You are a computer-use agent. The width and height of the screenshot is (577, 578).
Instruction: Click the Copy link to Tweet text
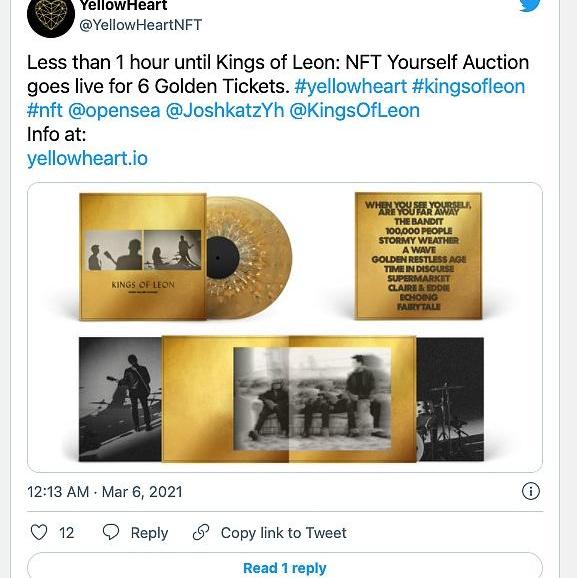pos(284,533)
